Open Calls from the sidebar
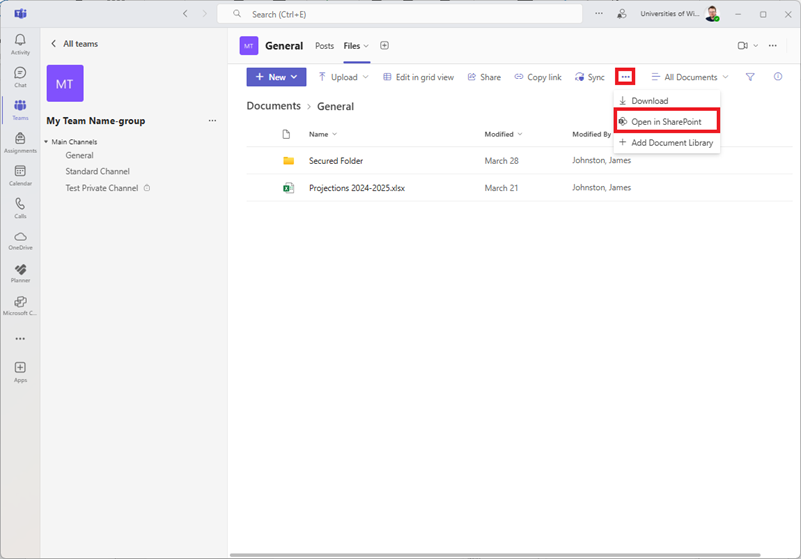This screenshot has height=559, width=801. pyautogui.click(x=20, y=207)
